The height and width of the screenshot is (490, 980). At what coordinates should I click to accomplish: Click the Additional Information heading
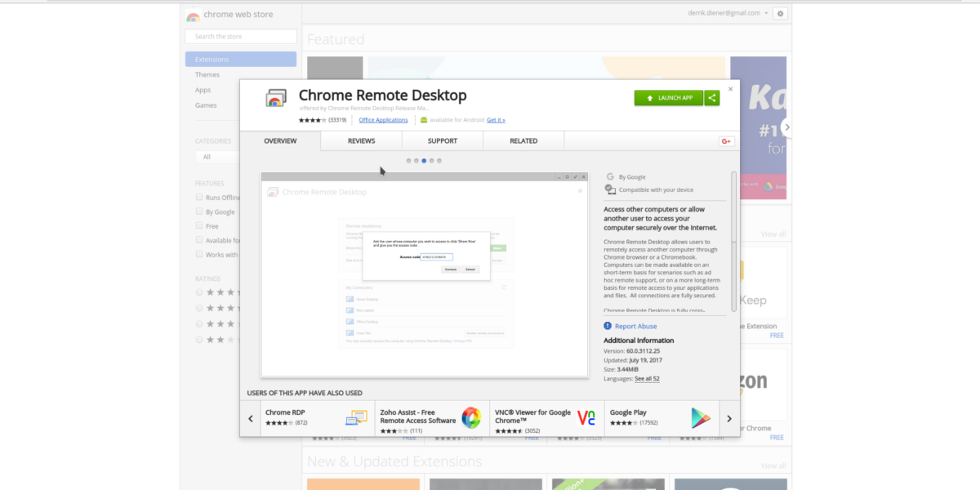coord(639,341)
